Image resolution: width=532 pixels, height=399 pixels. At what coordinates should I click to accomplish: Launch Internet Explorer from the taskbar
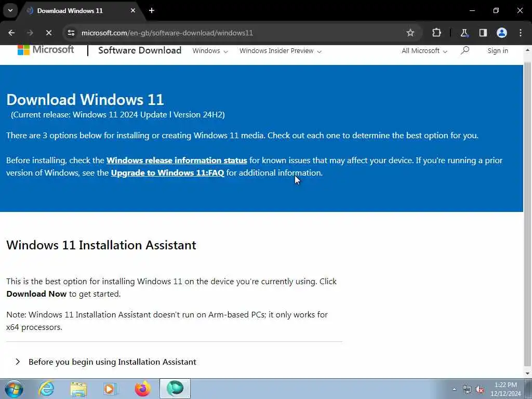pos(46,389)
